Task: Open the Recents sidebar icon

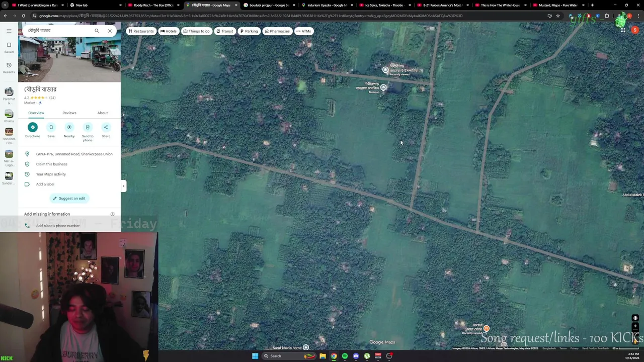Action: pyautogui.click(x=9, y=67)
